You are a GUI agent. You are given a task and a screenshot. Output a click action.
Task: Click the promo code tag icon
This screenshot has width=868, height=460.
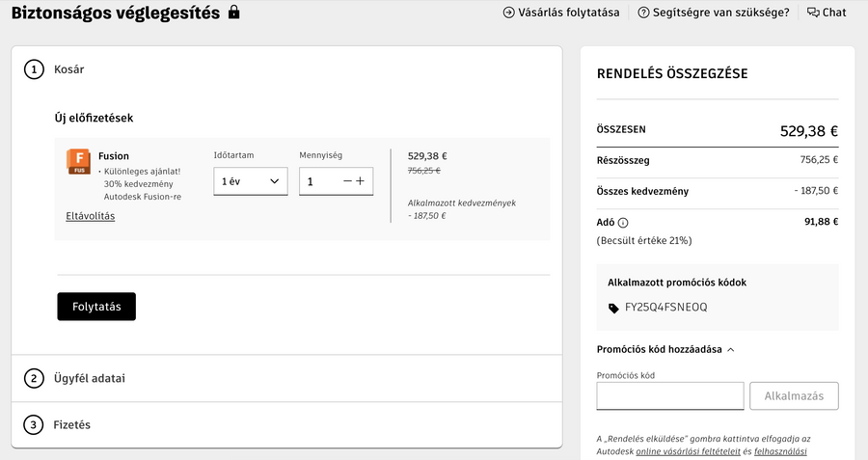tap(614, 308)
